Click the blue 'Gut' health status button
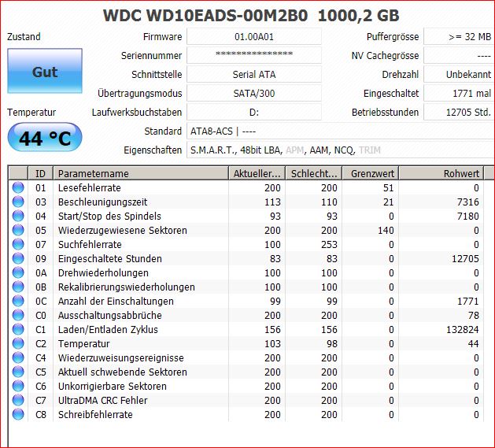Image resolution: width=495 pixels, height=448 pixels. pos(45,71)
